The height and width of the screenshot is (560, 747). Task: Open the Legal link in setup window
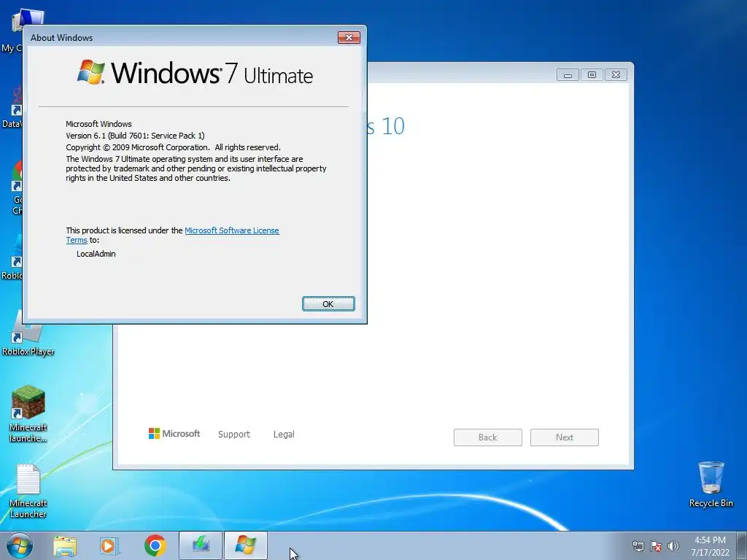pos(284,435)
